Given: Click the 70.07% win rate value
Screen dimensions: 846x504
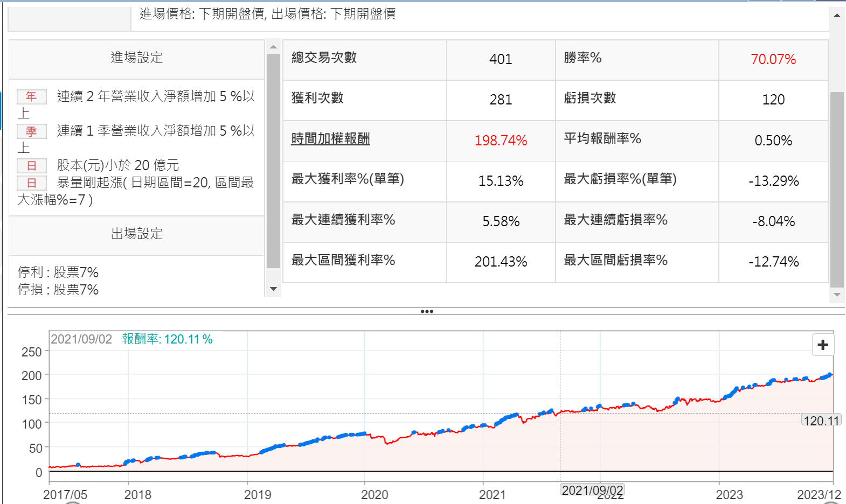Looking at the screenshot, I should (773, 59).
